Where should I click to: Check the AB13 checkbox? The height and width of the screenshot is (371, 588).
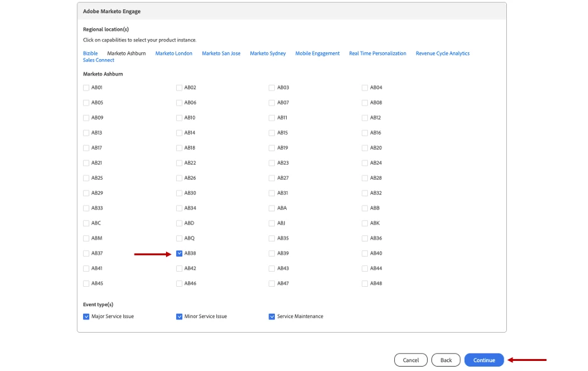point(86,133)
